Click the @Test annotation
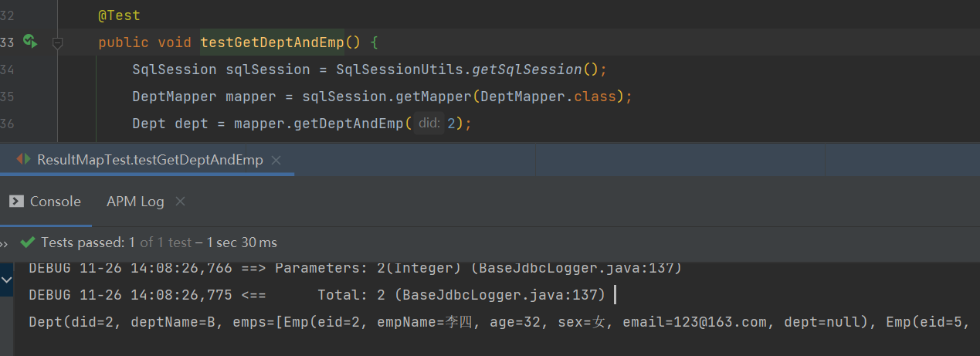 pos(119,15)
